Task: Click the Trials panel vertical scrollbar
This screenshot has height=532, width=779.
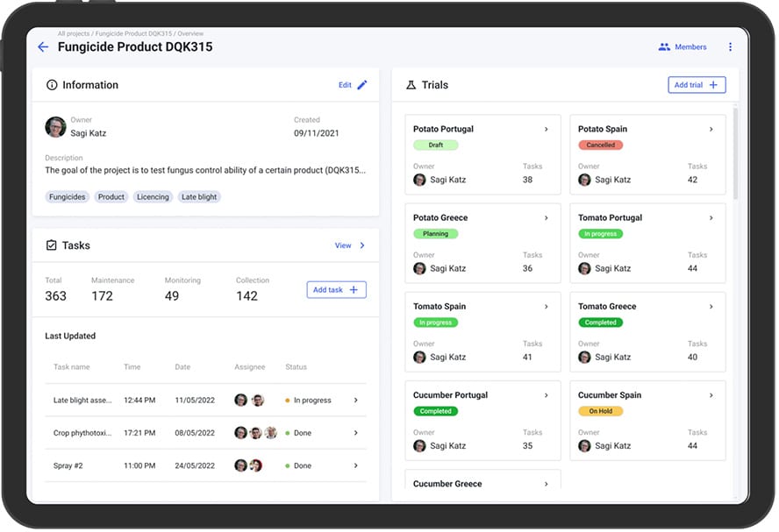Action: pos(735,154)
